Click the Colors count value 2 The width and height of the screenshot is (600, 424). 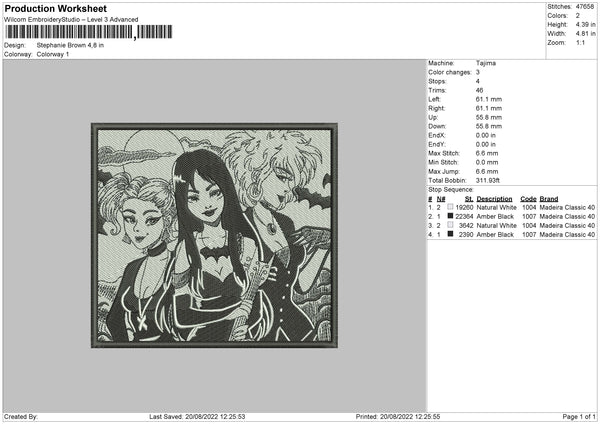pos(578,16)
